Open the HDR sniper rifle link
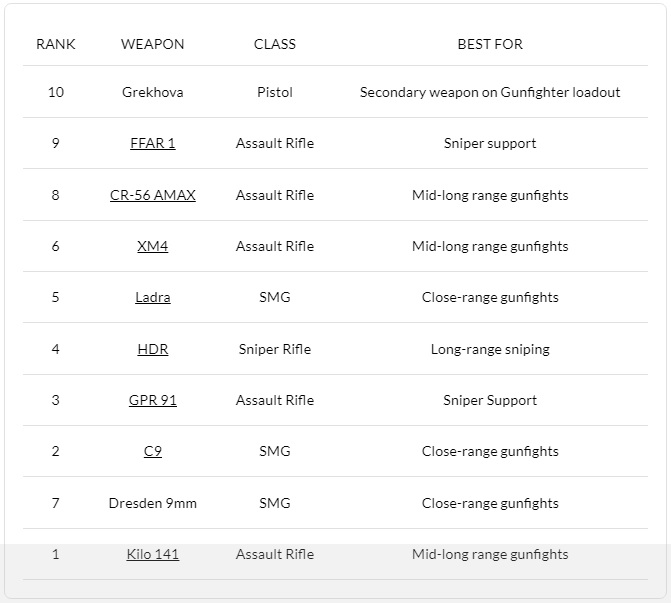Screen dimensions: 671x603 (152, 349)
